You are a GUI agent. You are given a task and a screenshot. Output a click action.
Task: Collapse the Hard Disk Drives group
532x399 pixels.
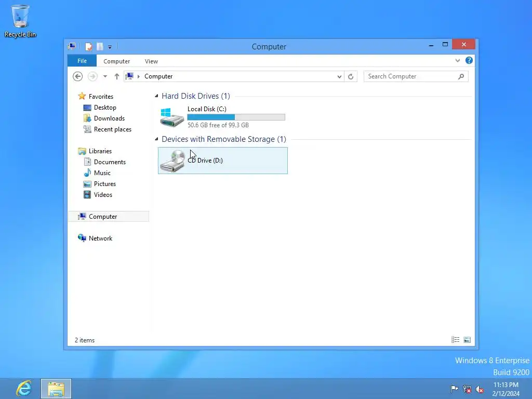coord(156,96)
